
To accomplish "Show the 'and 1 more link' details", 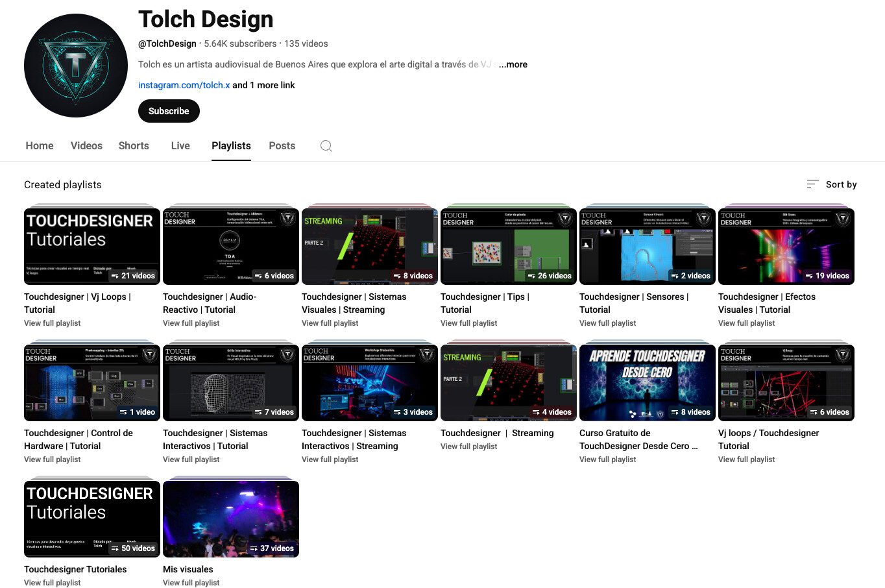I will click(x=264, y=85).
